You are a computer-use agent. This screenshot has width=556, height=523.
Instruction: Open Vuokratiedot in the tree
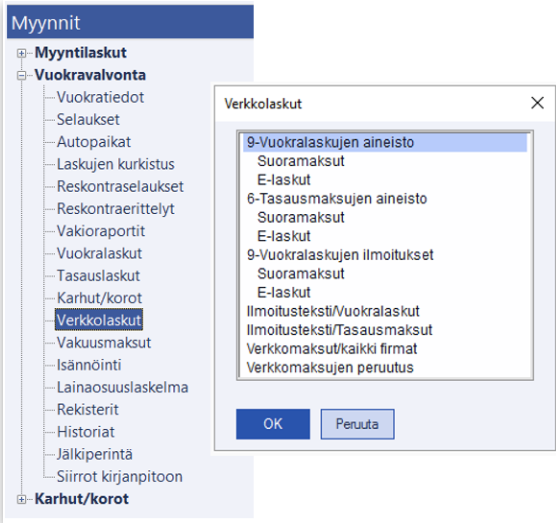tap(100, 98)
